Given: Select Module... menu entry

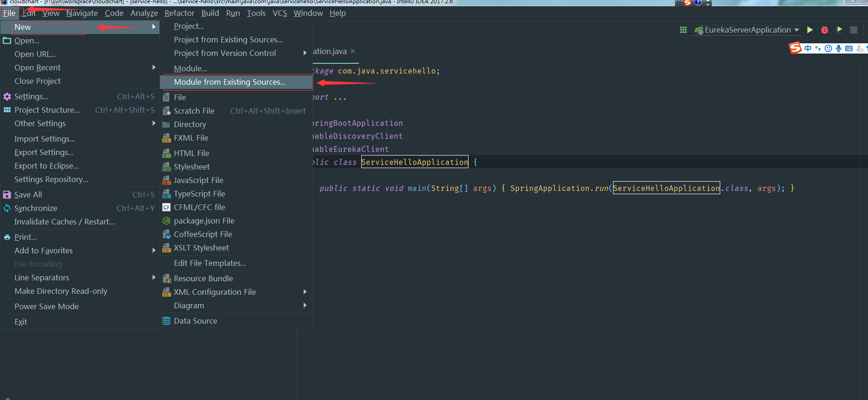Looking at the screenshot, I should pos(236,68).
